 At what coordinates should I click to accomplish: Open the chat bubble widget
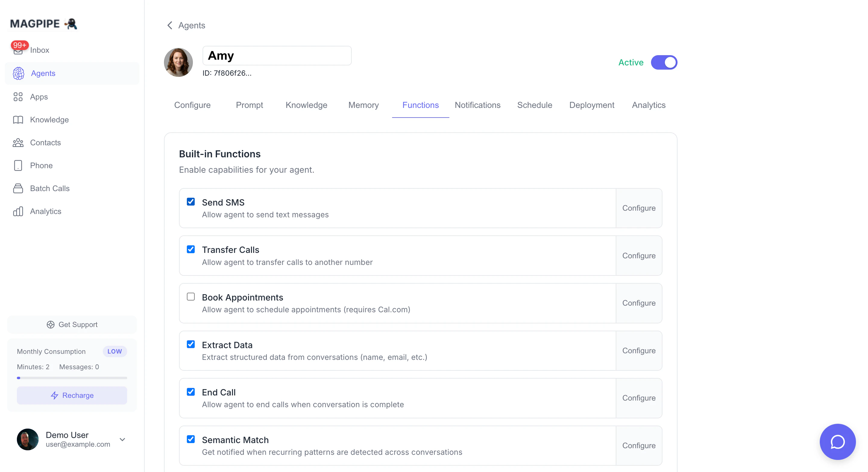(x=837, y=442)
